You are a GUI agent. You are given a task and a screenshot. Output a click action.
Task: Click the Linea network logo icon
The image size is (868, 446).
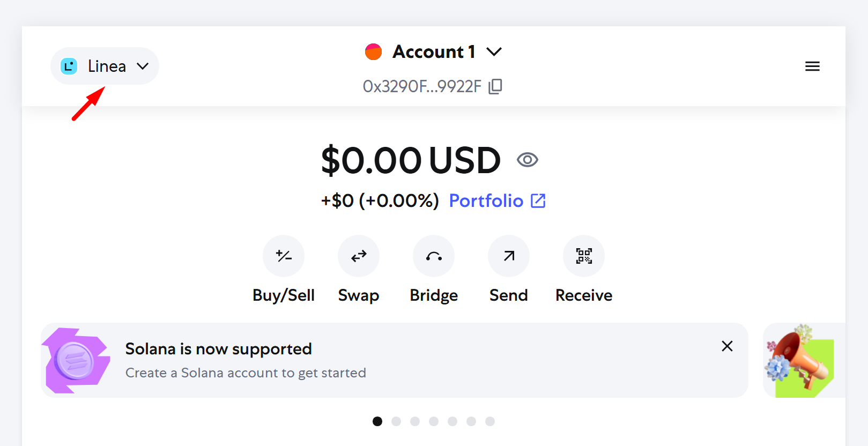click(69, 66)
